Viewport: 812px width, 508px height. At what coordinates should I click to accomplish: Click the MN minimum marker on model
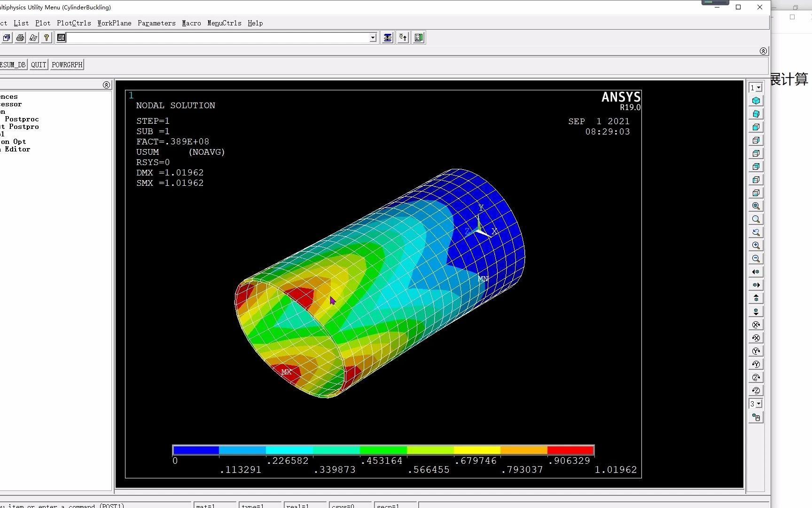[x=483, y=279]
